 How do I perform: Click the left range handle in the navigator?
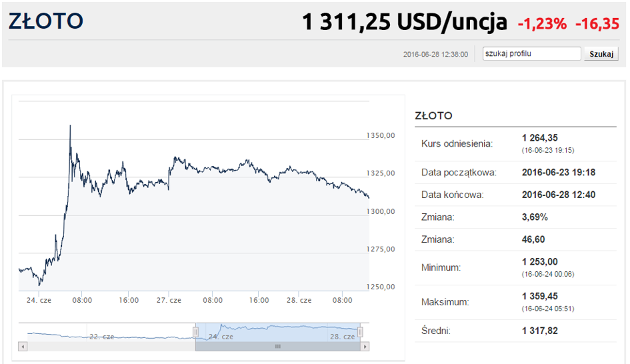pyautogui.click(x=196, y=332)
